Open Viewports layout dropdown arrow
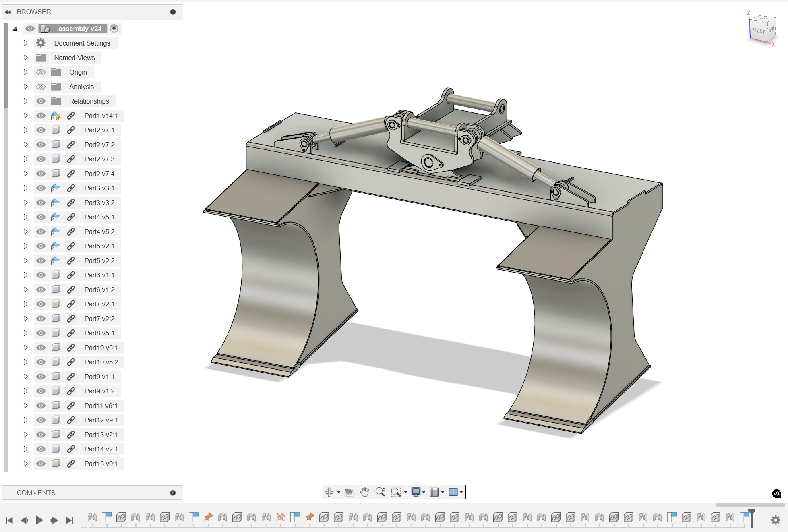Viewport: 788px width, 532px height. point(461,492)
